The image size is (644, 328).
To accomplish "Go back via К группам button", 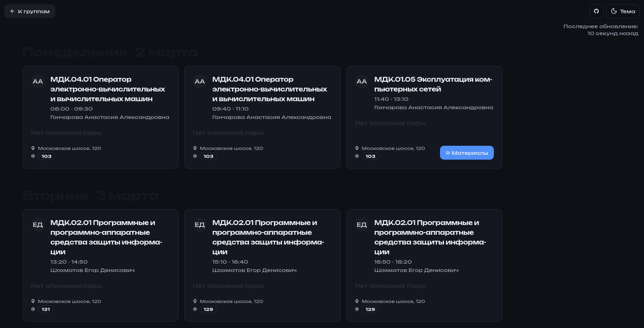I will point(30,11).
